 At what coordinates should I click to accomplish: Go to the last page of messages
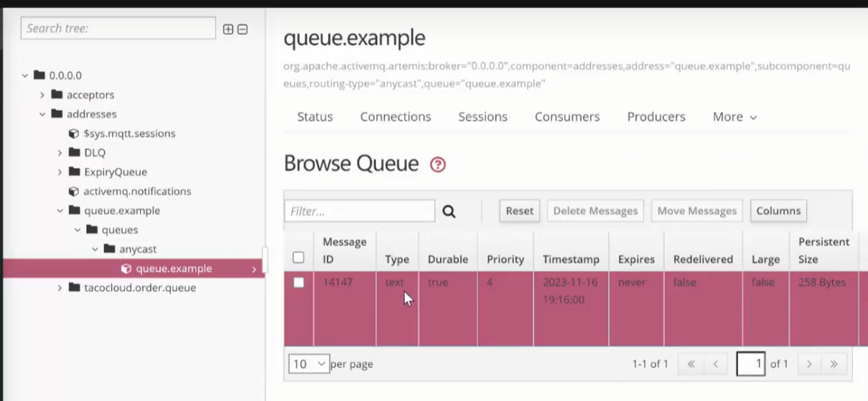834,365
